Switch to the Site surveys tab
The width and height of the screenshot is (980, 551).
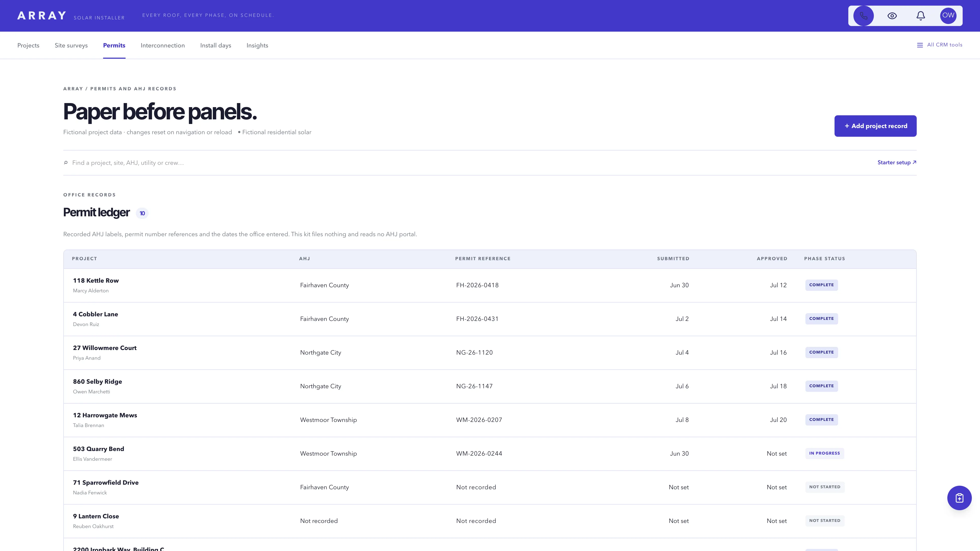[x=71, y=45]
